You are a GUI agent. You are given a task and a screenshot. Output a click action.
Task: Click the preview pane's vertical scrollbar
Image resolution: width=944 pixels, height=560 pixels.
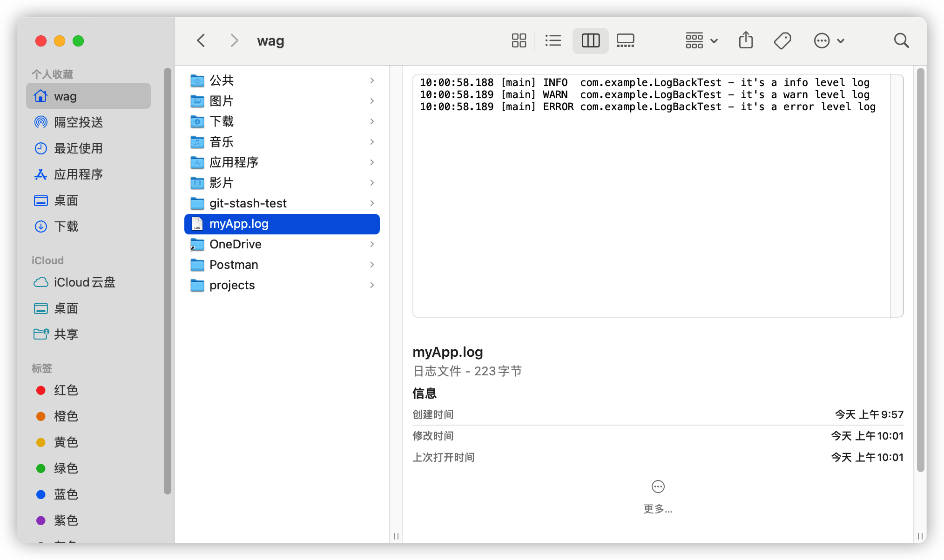(x=920, y=270)
